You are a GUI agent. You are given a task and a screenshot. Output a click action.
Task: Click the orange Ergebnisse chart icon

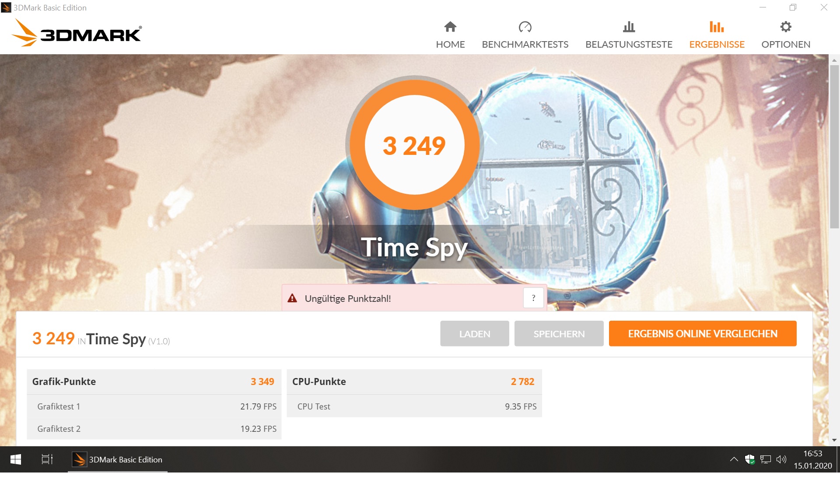(717, 27)
